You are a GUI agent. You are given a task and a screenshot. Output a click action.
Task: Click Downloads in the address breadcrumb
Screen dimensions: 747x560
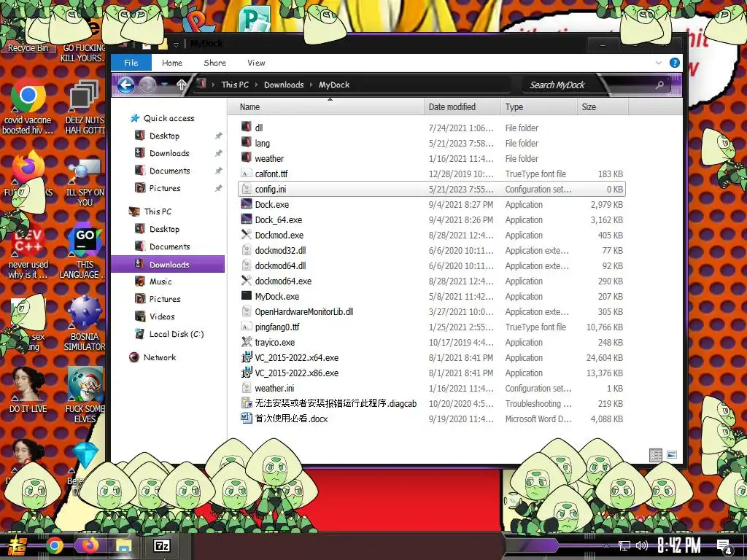coord(284,85)
